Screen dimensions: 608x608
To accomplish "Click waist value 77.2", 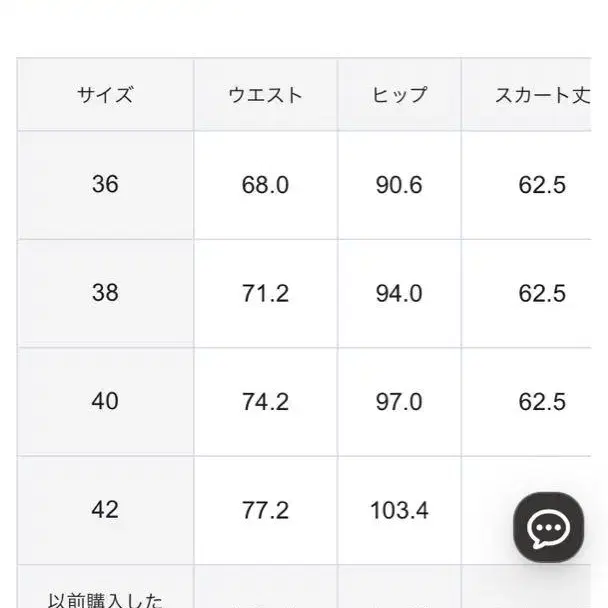I will click(265, 510).
